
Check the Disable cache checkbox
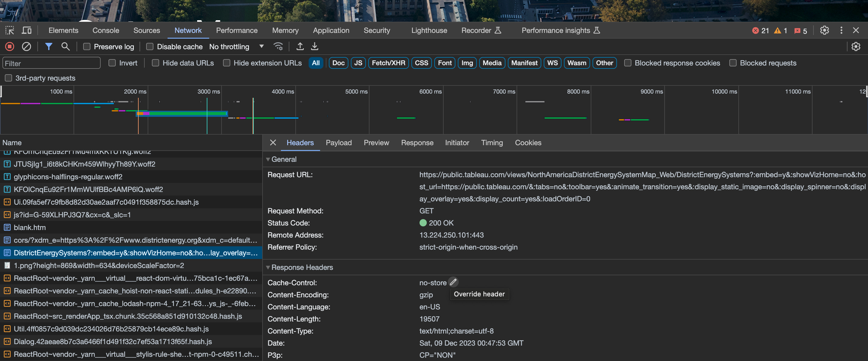point(150,46)
